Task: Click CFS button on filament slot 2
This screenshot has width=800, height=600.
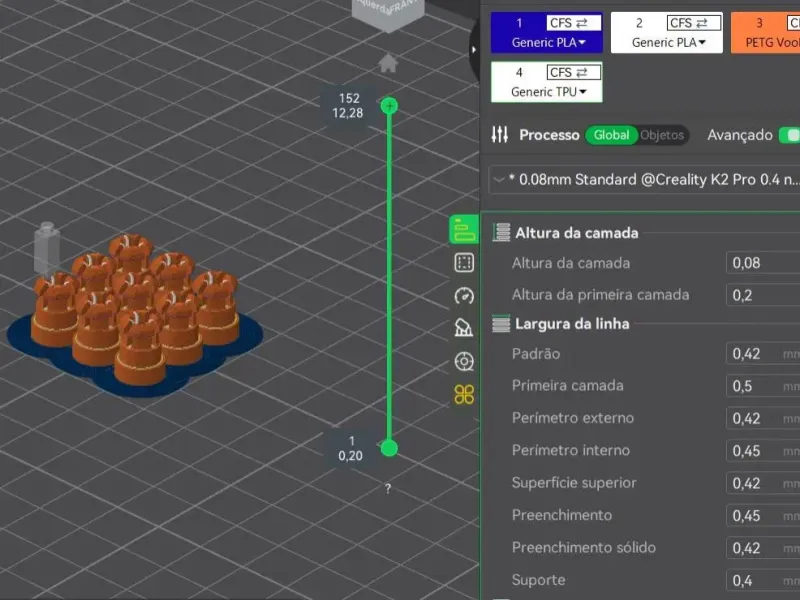Action: pos(694,23)
